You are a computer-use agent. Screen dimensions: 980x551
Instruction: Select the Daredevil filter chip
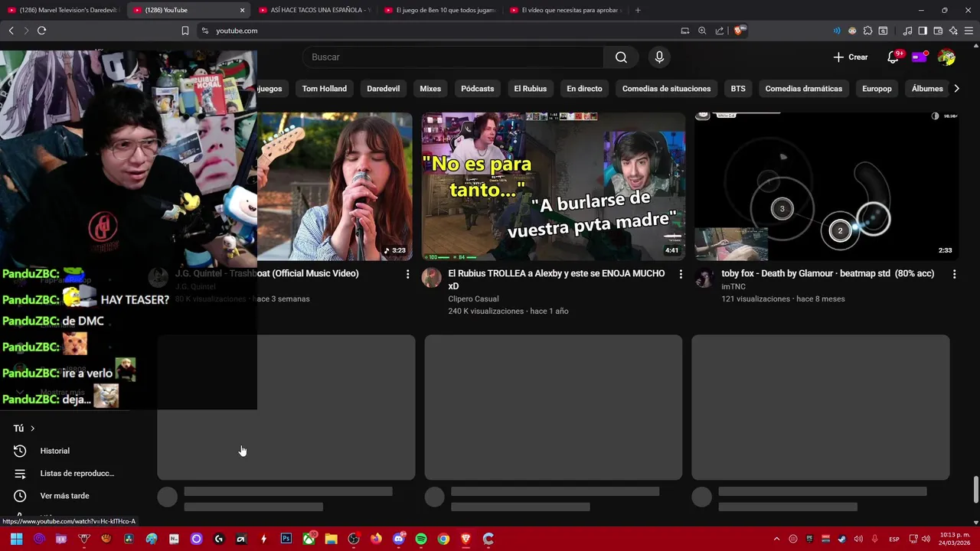click(383, 89)
